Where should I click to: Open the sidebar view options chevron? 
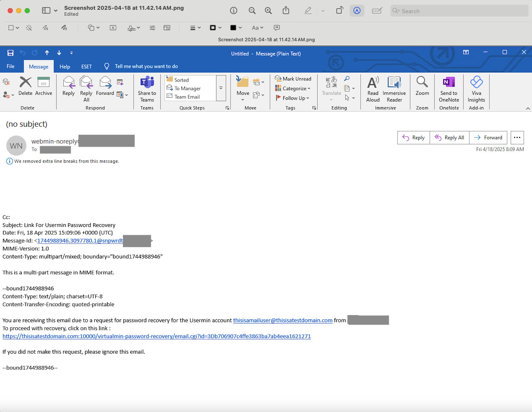click(56, 11)
